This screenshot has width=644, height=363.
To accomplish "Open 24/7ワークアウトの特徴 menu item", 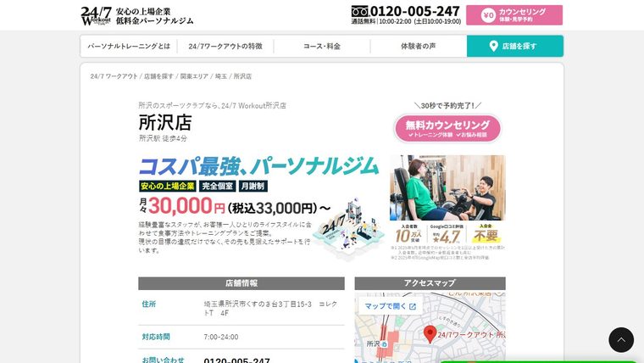I will click(x=225, y=46).
